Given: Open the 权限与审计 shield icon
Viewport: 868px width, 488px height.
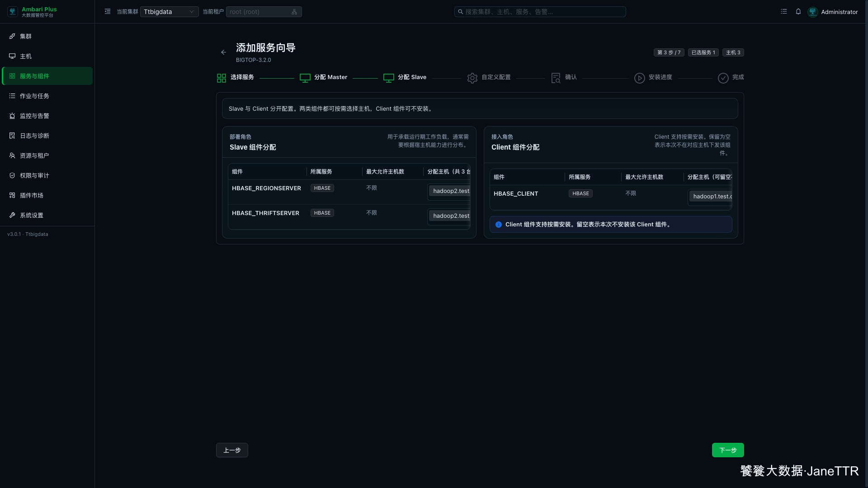Looking at the screenshot, I should click(x=12, y=175).
